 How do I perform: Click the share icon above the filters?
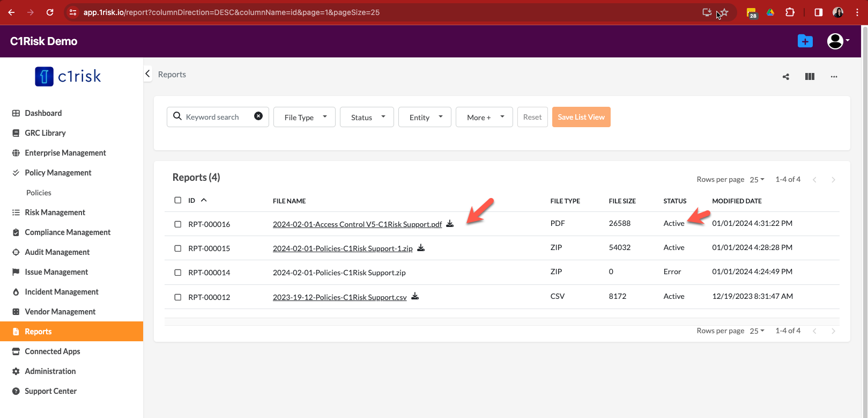pos(786,77)
